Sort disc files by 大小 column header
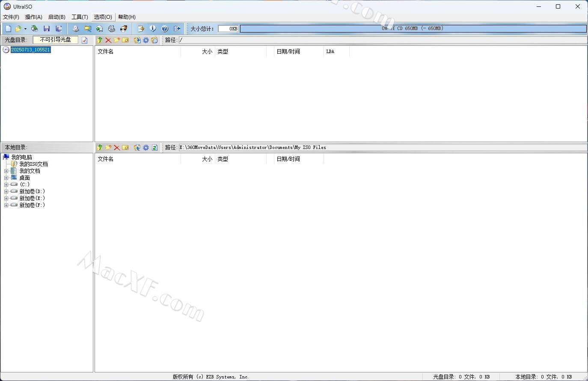588x381 pixels. click(198, 51)
